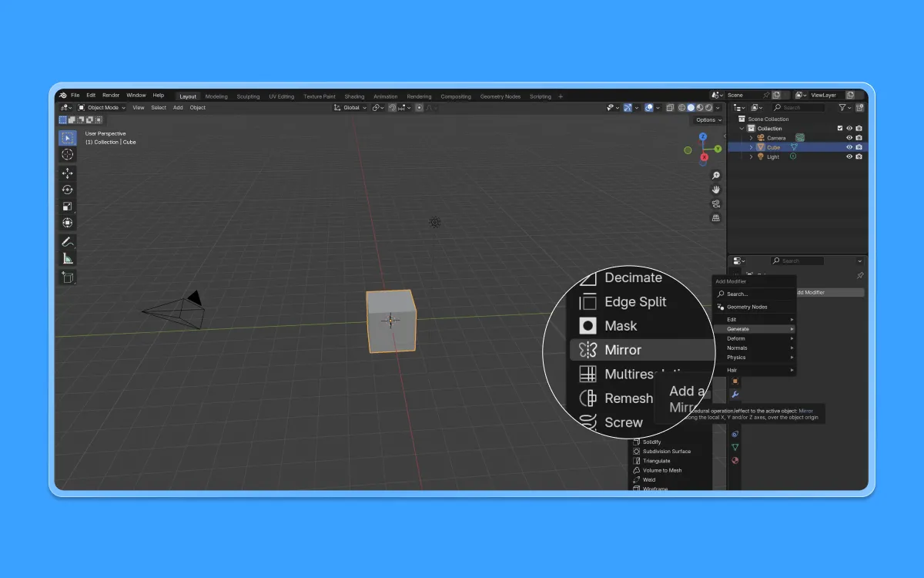Enable wireframe viewport shading

681,108
